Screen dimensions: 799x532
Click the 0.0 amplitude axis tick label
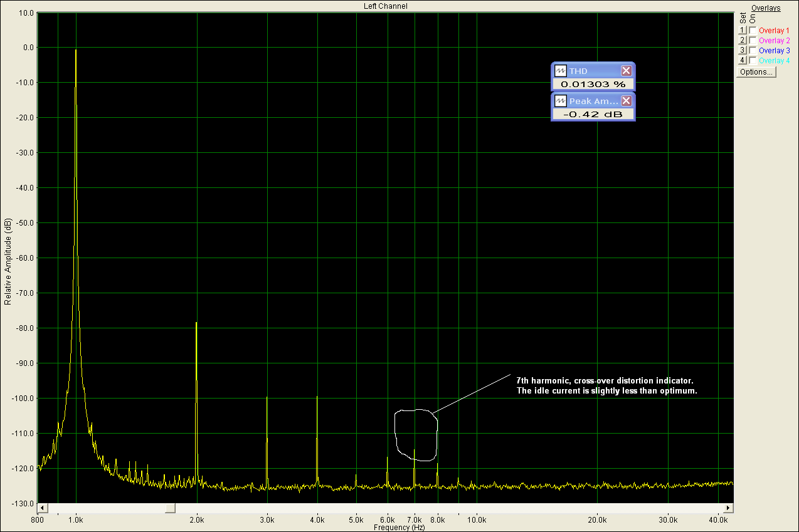(29, 48)
